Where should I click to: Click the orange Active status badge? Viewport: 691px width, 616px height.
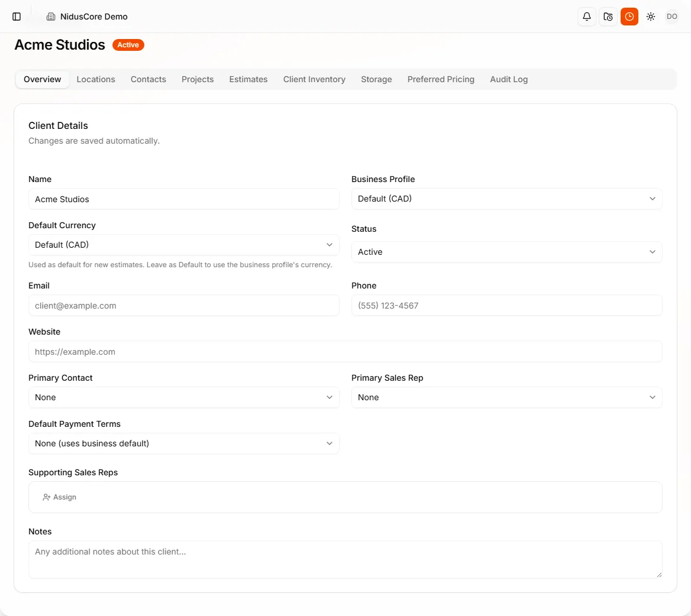(x=128, y=45)
